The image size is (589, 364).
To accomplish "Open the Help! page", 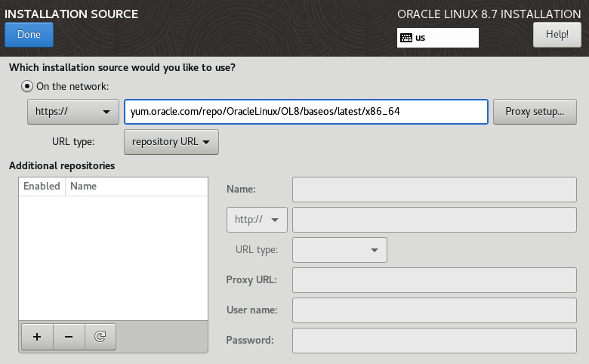I will 557,35.
